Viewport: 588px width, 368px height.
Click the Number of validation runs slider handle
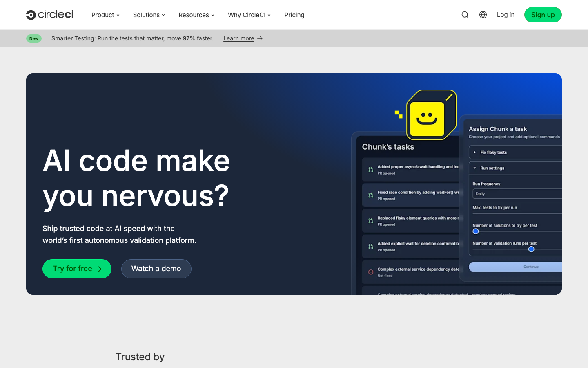[531, 249]
